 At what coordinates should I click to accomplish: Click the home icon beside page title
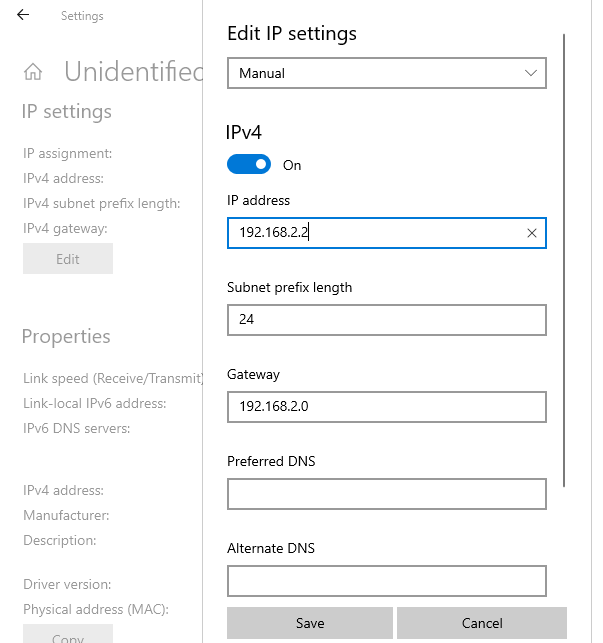(33, 72)
